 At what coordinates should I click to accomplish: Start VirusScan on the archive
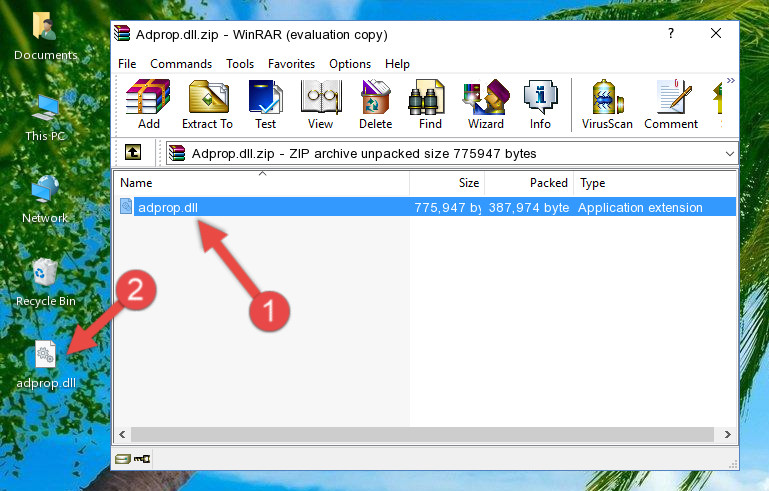click(607, 104)
